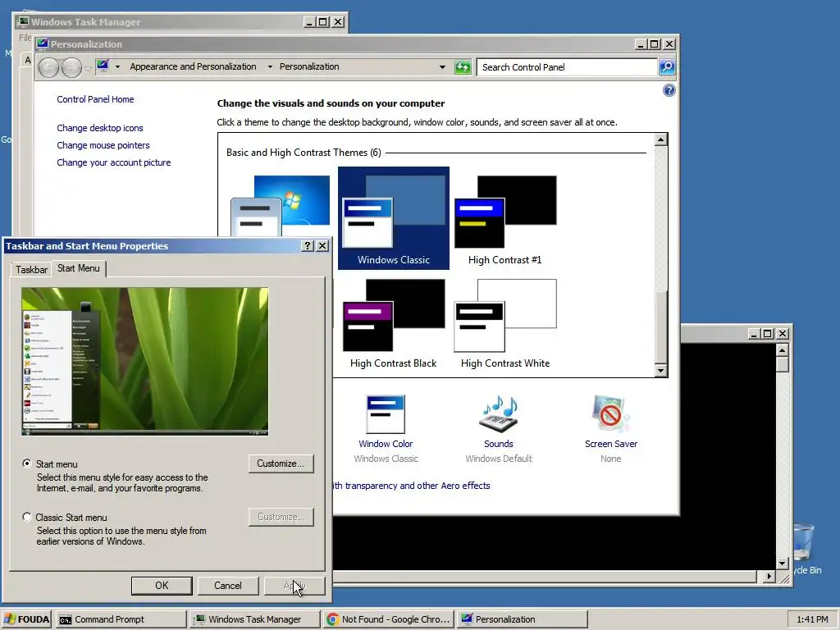Click themes list scroll up arrow
Viewport: 840px width, 630px height.
click(x=660, y=139)
